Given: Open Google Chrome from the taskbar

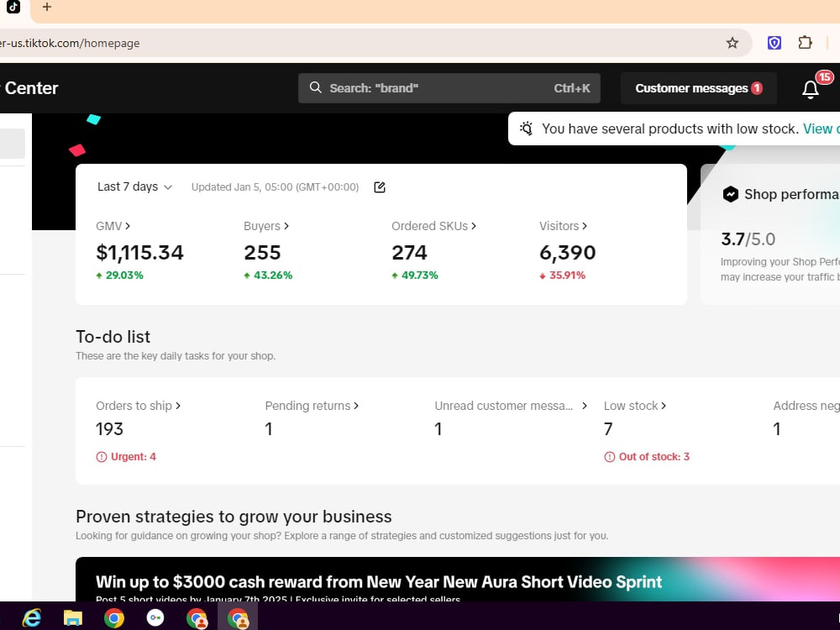Looking at the screenshot, I should coord(114,617).
